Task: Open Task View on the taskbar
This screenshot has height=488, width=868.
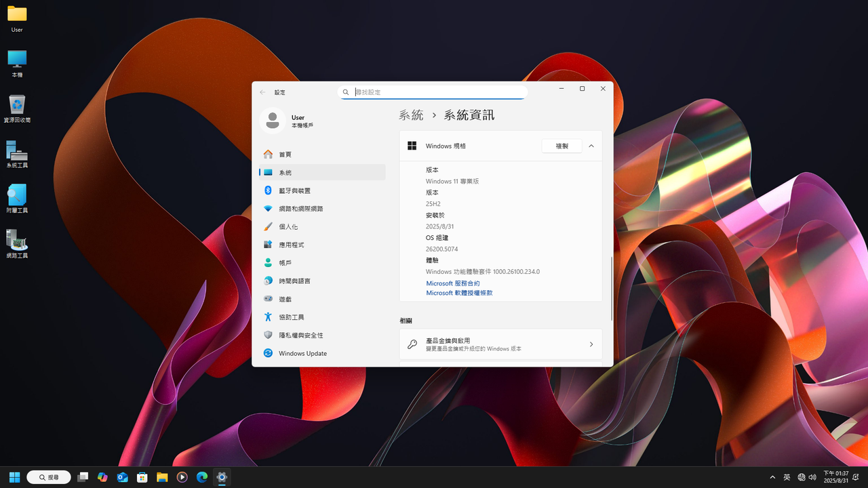Action: [x=83, y=477]
